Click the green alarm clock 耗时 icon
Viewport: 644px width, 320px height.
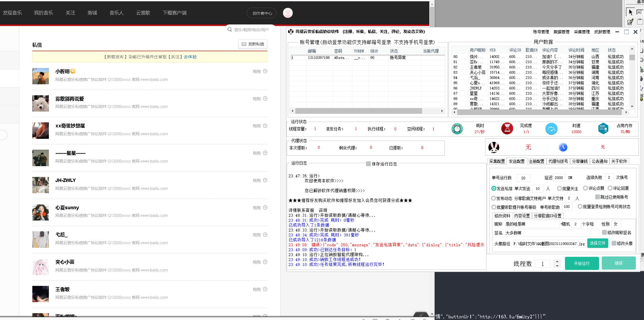coord(457,129)
